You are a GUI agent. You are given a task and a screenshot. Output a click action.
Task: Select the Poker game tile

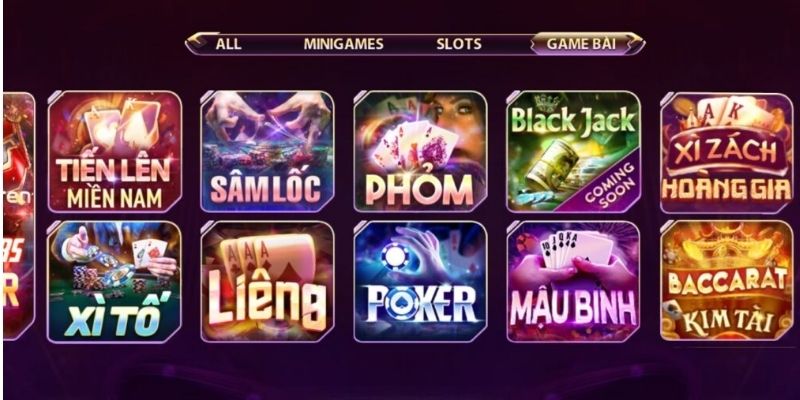tap(420, 282)
